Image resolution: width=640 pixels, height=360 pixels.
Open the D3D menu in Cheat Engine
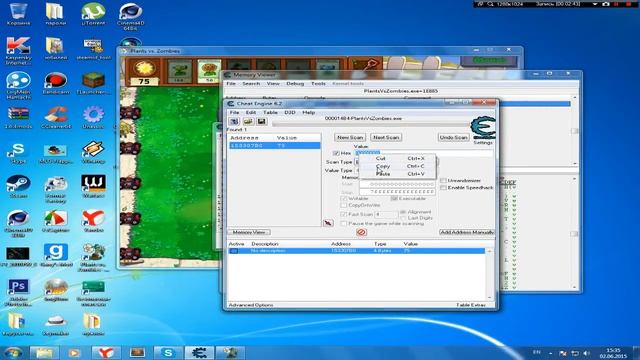pyautogui.click(x=290, y=112)
